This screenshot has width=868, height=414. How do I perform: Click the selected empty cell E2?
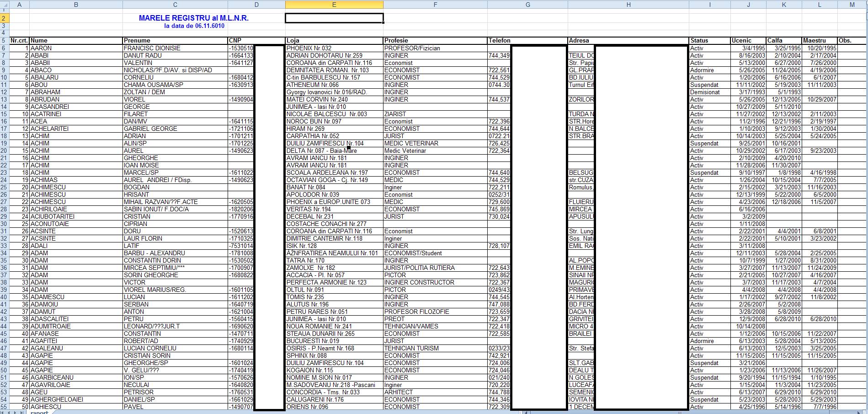click(334, 18)
